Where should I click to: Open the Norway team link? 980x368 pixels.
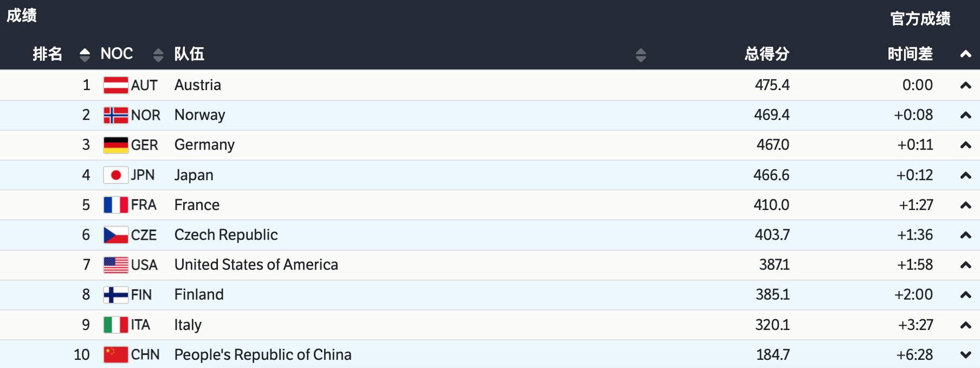pos(199,115)
